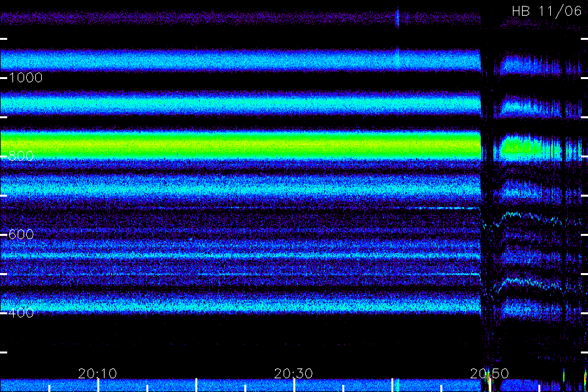
Task: Click the 1000 frequency axis label
Action: (x=25, y=78)
